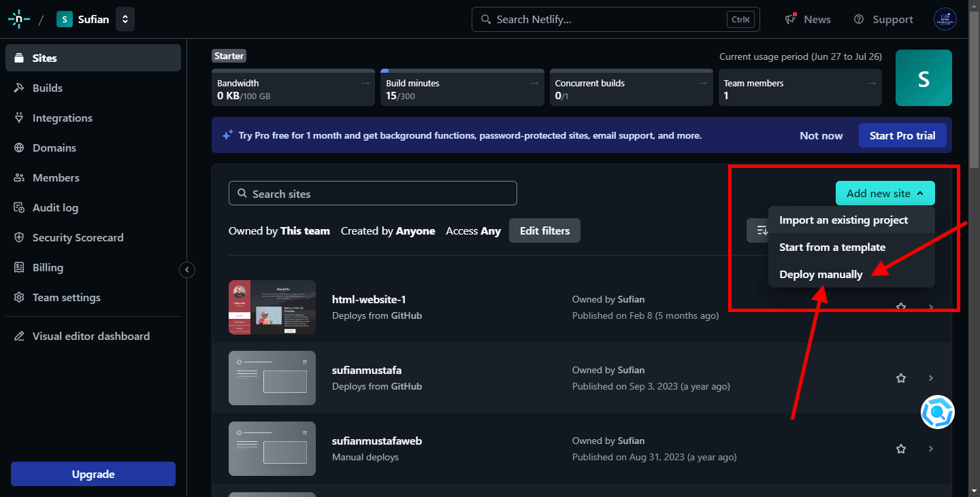Open the sufianmustafa site name

[367, 370]
